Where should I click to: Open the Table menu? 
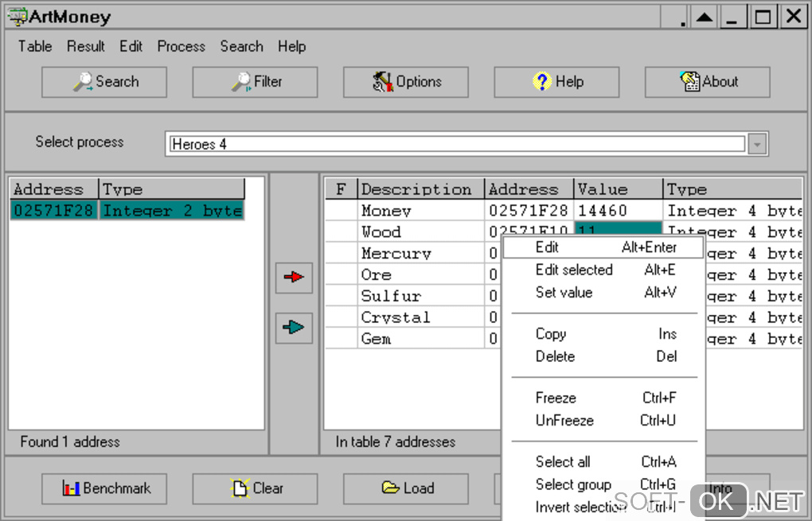35,47
